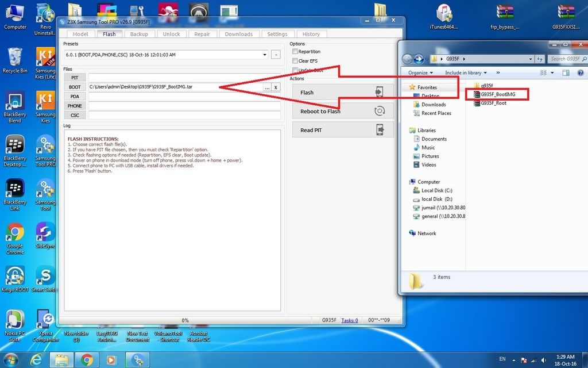Show additional Explorer toolbar commands chevron
The image size is (588, 368).
[x=498, y=73]
